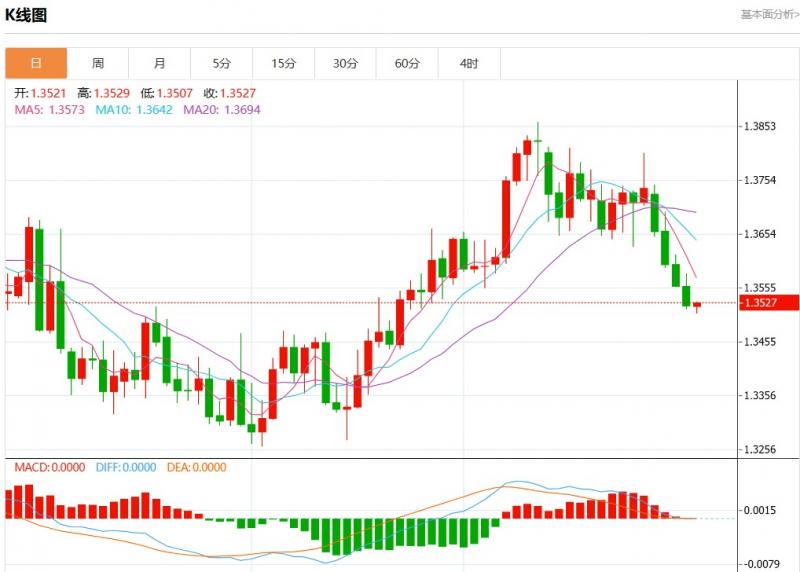Open the 基本面分析 link

pyautogui.click(x=769, y=14)
